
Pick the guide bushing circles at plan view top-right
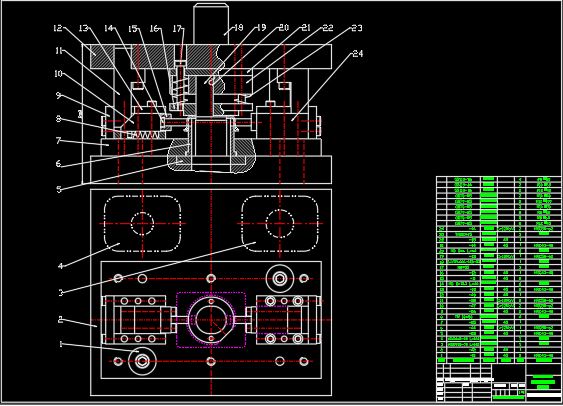280,278
